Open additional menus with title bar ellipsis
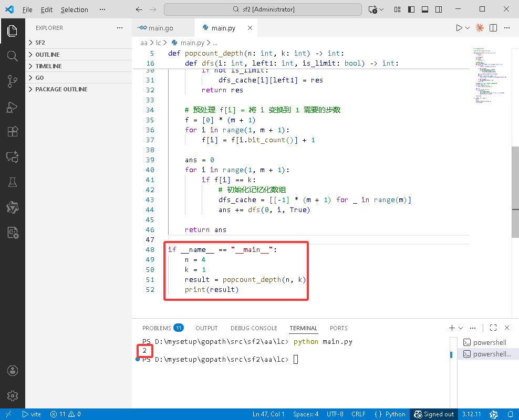The height and width of the screenshot is (420, 519). coord(102,9)
